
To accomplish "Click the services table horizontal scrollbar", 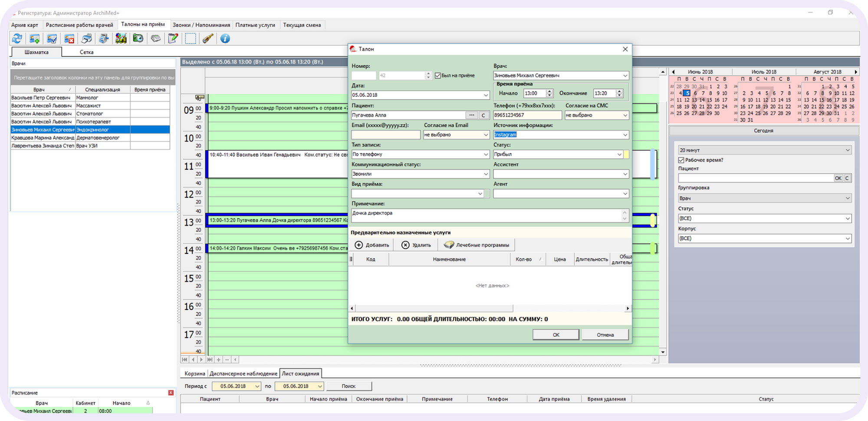I will click(434, 308).
